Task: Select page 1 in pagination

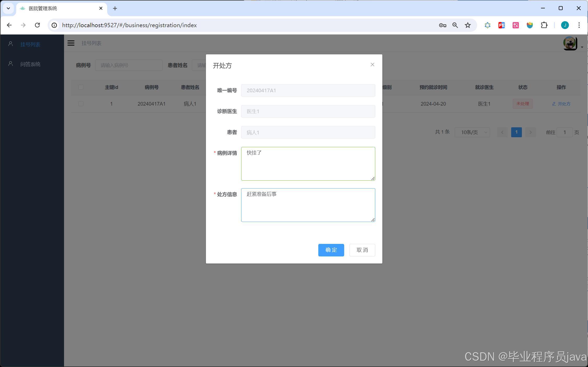Action: pos(516,132)
